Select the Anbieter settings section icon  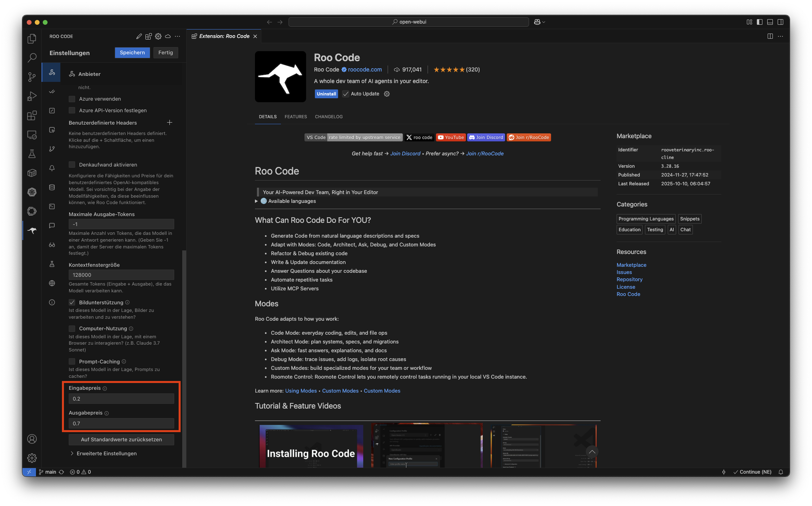click(x=52, y=72)
